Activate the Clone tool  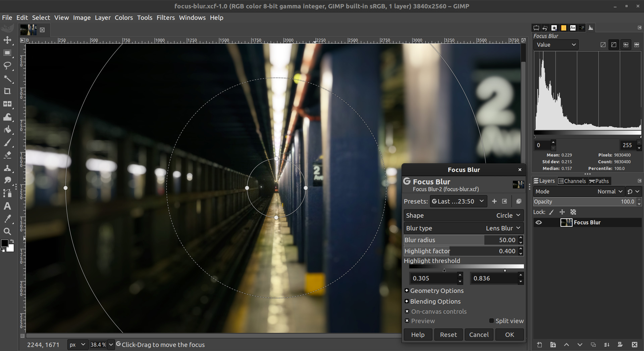7,169
